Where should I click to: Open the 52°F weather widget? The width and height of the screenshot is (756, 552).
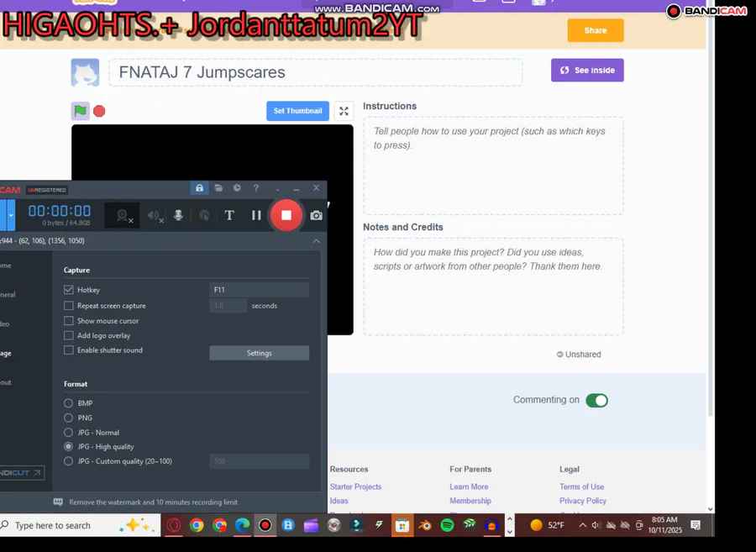click(x=547, y=525)
